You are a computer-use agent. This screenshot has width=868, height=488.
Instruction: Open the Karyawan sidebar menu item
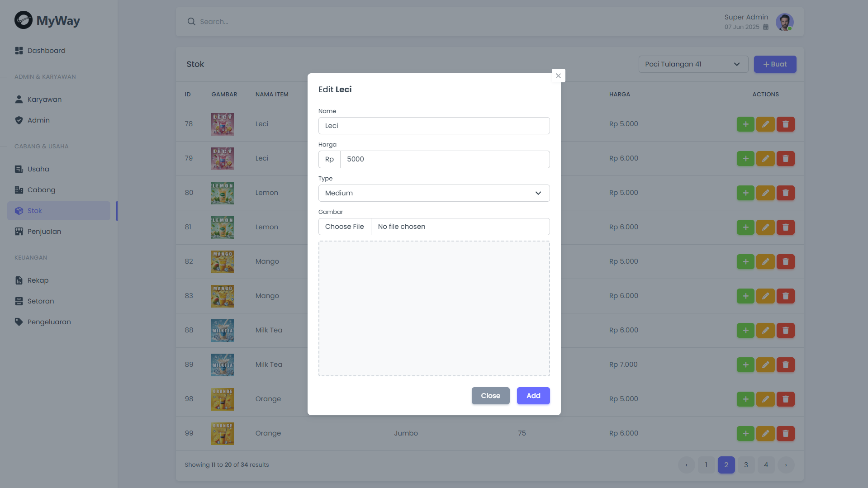(x=44, y=99)
